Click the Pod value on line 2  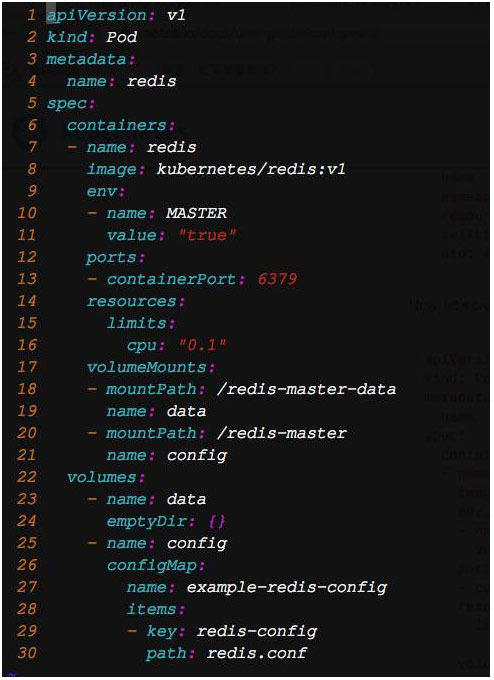coord(121,37)
